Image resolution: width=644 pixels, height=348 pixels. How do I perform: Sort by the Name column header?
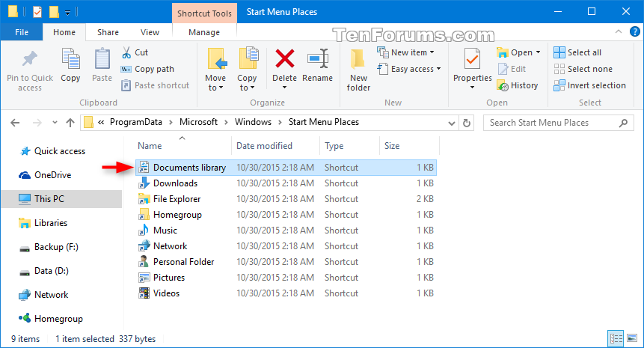183,146
